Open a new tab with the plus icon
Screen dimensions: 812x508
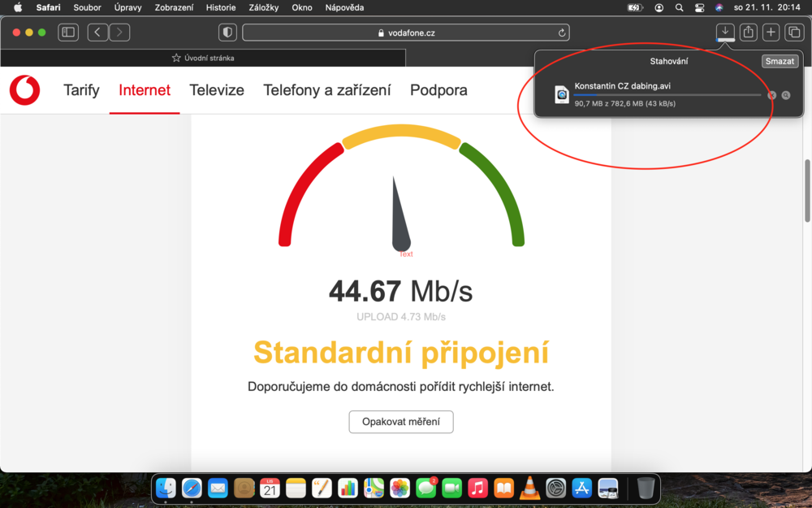point(770,32)
